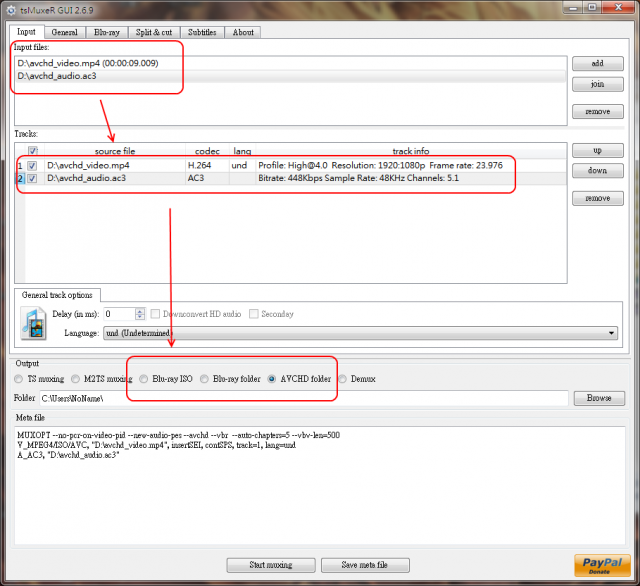Move track with the down button
This screenshot has height=586, width=640.
[x=598, y=171]
